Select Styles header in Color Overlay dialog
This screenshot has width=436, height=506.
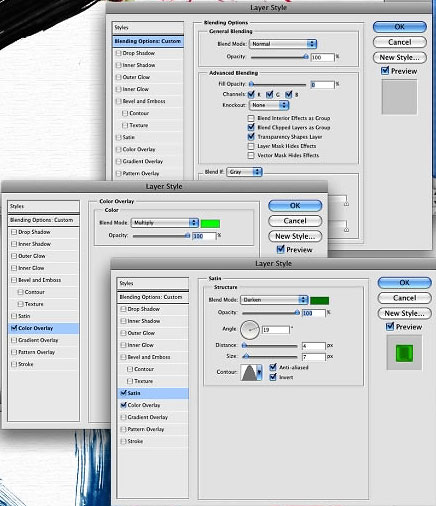coord(43,206)
